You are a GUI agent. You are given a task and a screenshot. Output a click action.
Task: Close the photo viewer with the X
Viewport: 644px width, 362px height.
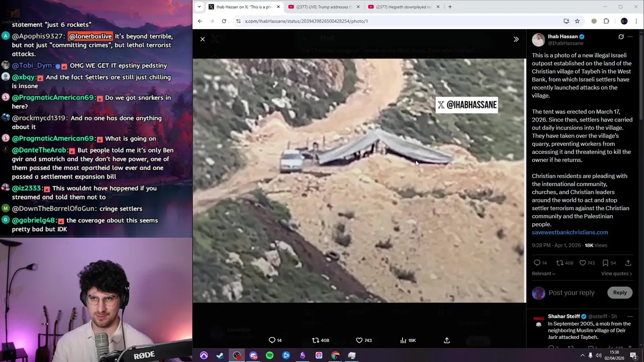point(202,39)
